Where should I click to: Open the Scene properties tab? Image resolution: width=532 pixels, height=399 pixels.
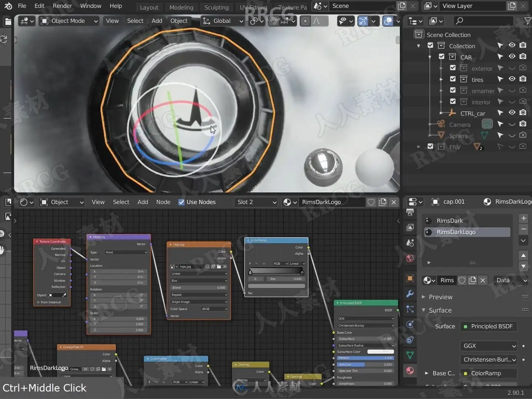tap(410, 243)
